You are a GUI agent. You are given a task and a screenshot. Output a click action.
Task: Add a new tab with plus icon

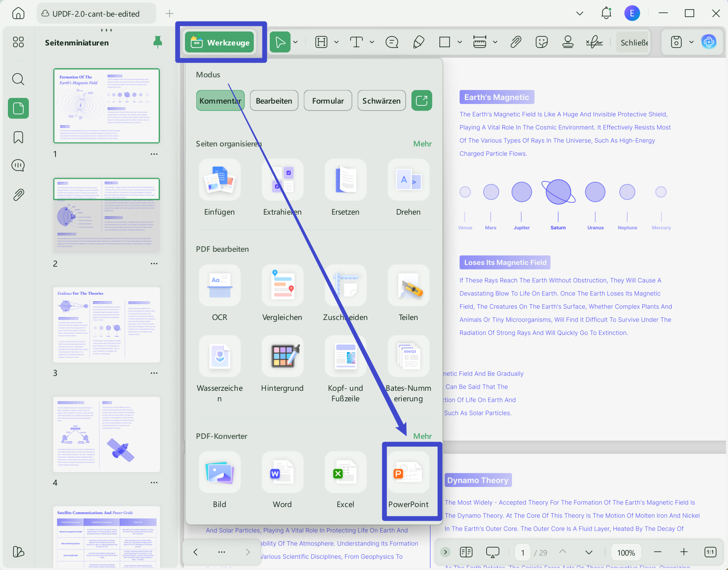click(170, 14)
